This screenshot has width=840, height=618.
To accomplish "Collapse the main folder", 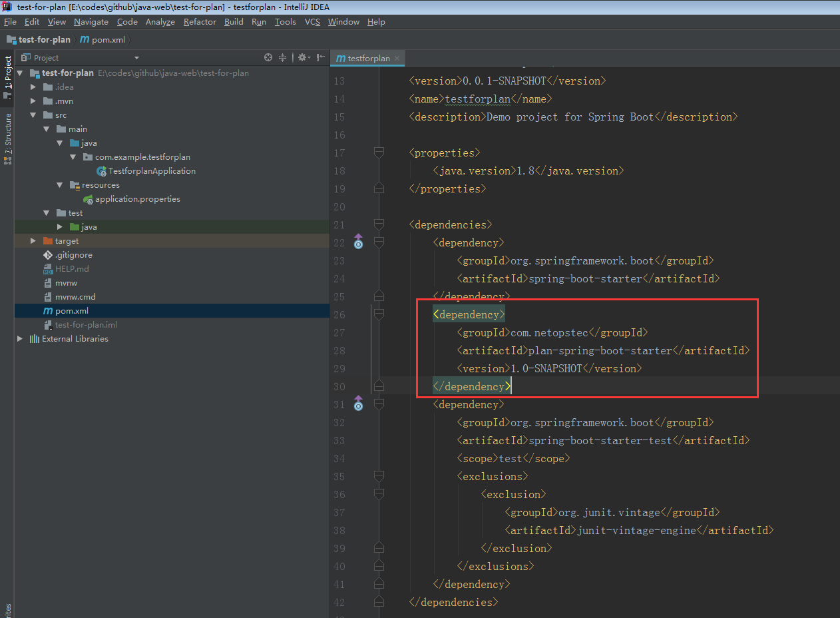I will [x=47, y=129].
